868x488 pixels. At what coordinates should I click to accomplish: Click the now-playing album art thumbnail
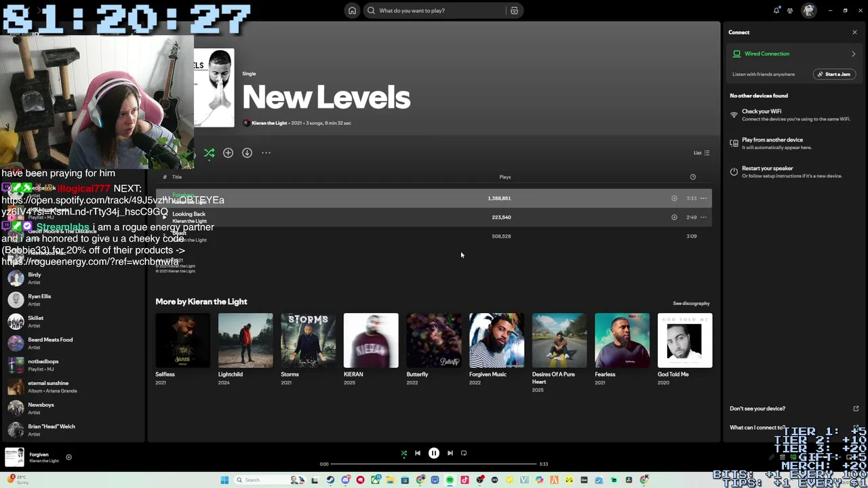pos(15,457)
